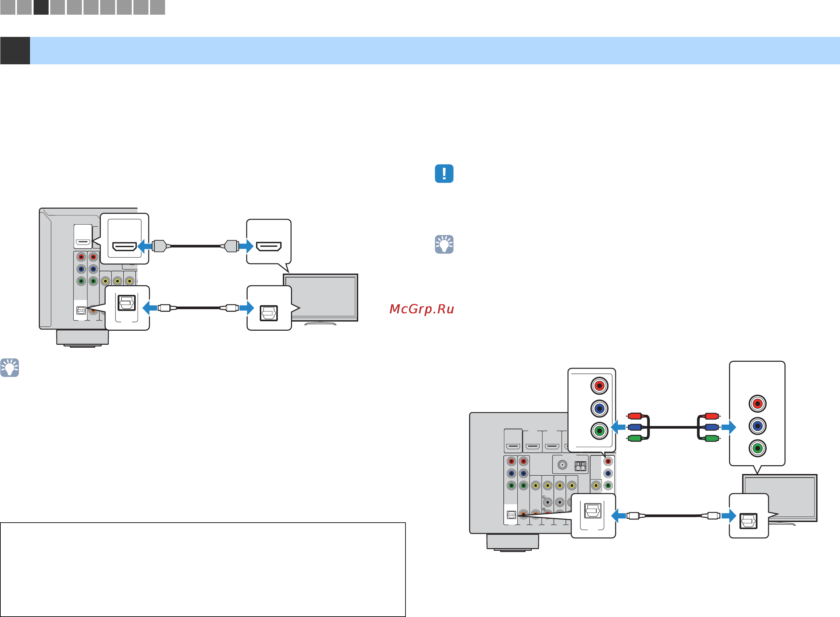This screenshot has width=840, height=617.
Task: Click the dark section number box beside the blue header
Action: pyautogui.click(x=15, y=50)
